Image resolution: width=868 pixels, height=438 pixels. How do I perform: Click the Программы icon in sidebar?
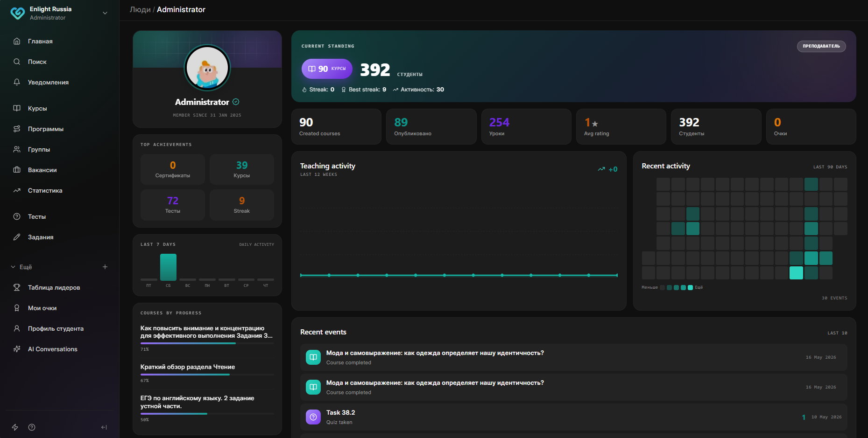[x=17, y=129]
